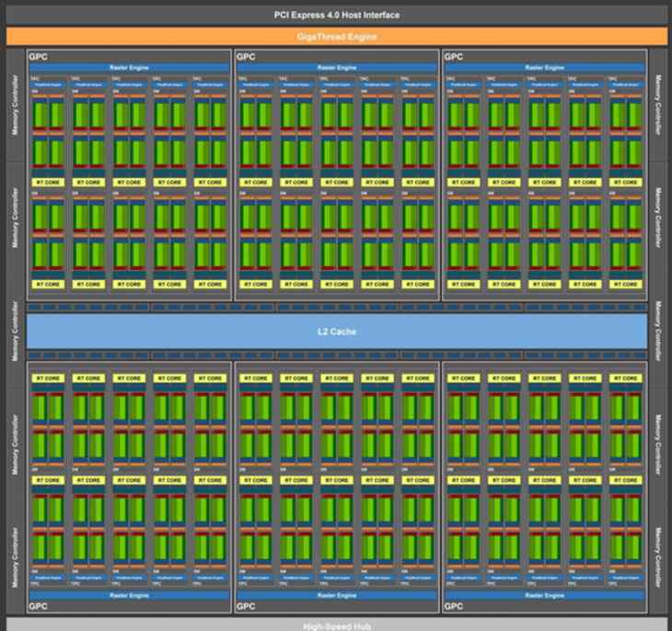Select the High-Speed Hub bar
The image size is (672, 631).
pyautogui.click(x=336, y=625)
